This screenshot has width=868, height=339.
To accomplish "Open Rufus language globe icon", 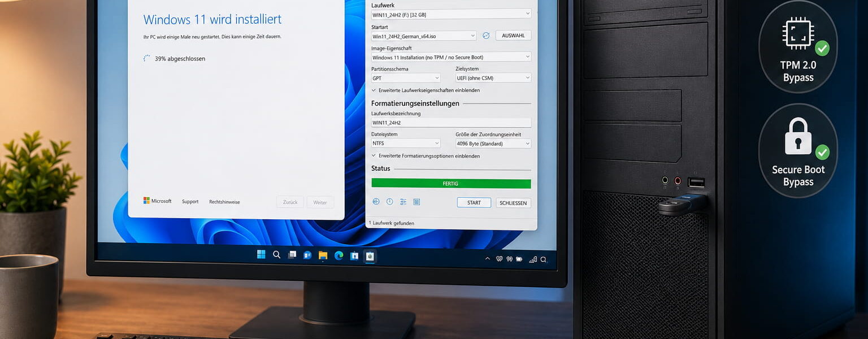I will click(x=376, y=202).
